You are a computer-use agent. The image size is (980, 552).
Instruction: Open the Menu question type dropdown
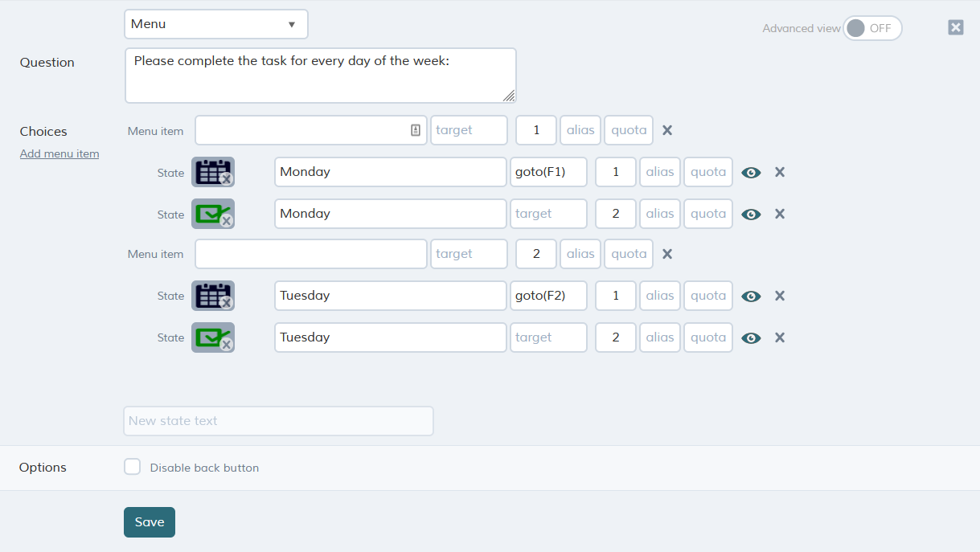tap(215, 24)
